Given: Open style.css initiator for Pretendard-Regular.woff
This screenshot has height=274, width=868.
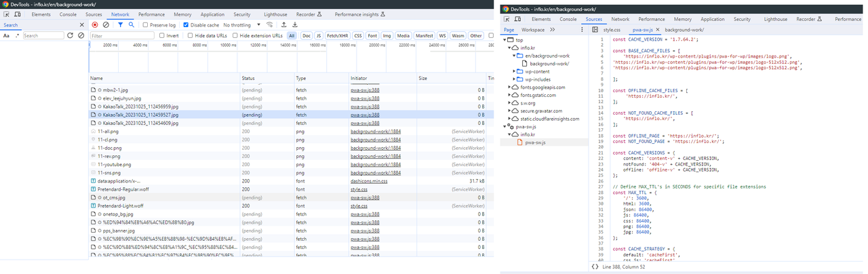Looking at the screenshot, I should click(359, 189).
